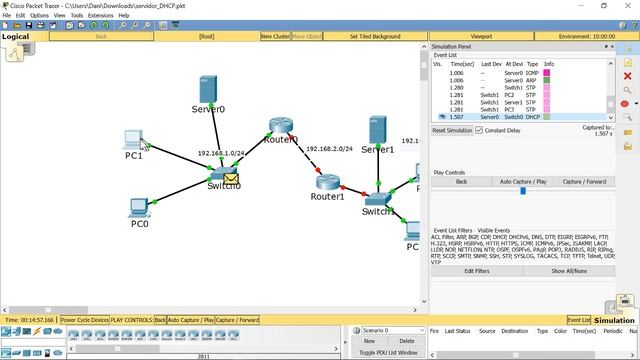This screenshot has height=360, width=640.
Task: Click Set Tiled Background button
Action: 375,36
